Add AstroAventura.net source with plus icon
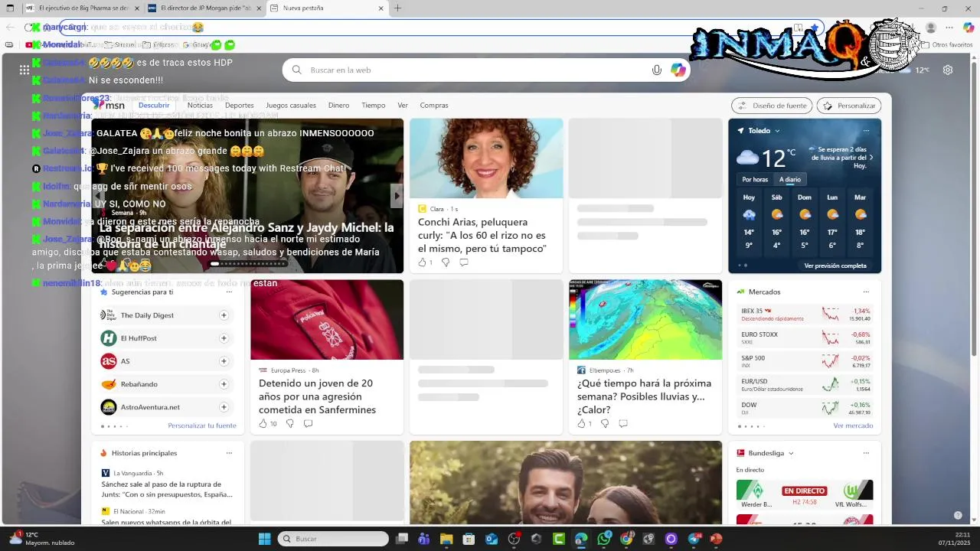The width and height of the screenshot is (980, 551). 224,407
